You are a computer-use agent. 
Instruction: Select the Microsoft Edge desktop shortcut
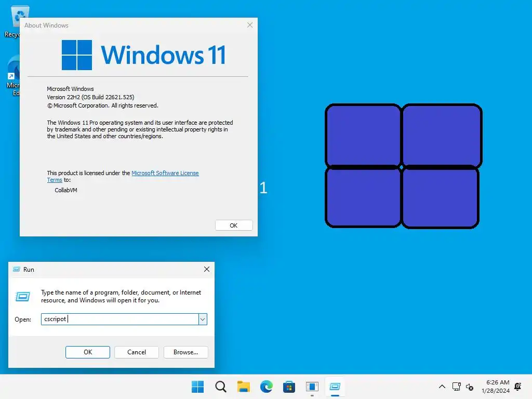(14, 76)
